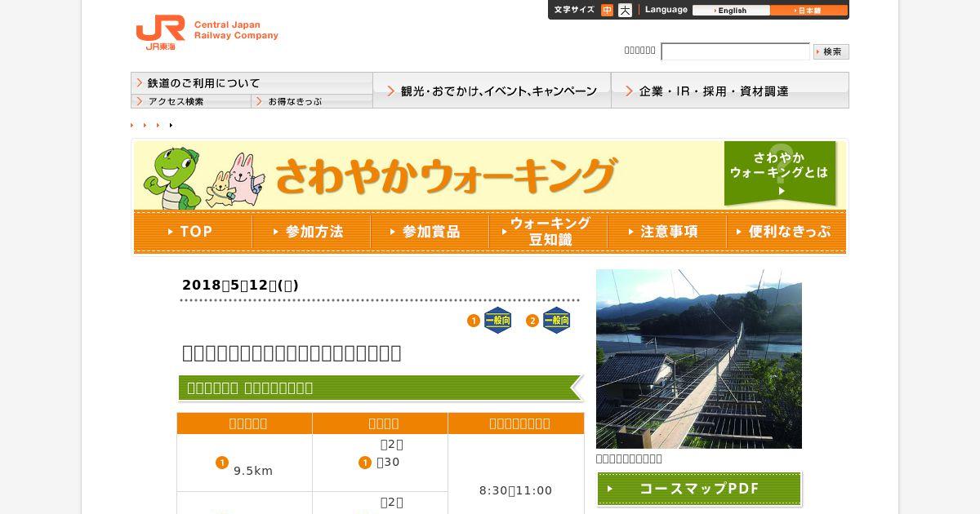Click the 8:30〜11:00 reception time cell
The image size is (980, 514).
pyautogui.click(x=516, y=490)
